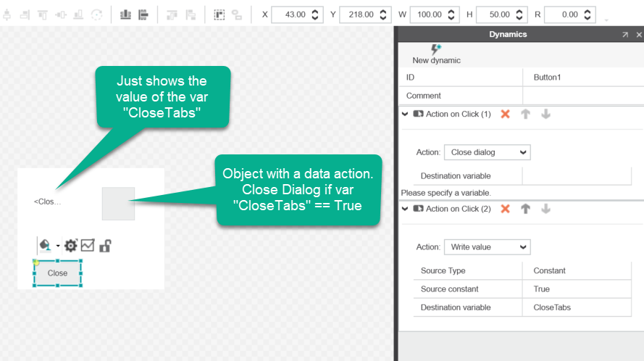Click the chart dynamics icon above Close button

click(88, 246)
